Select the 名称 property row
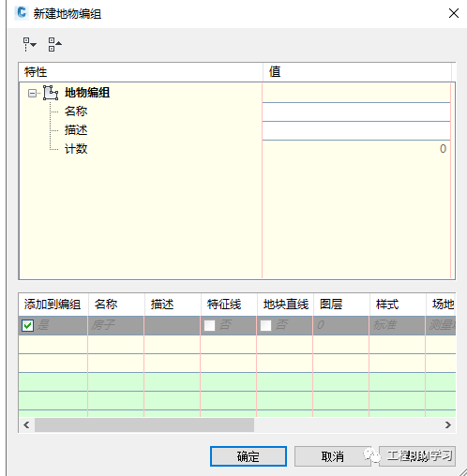 pos(76,112)
